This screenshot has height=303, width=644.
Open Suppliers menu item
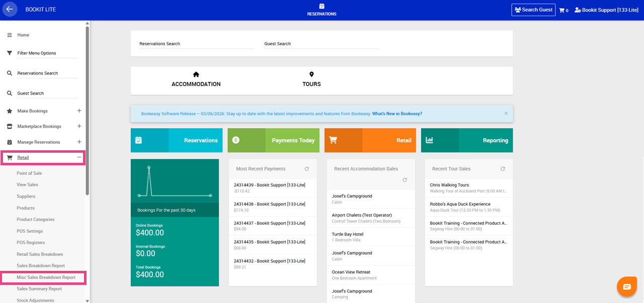point(26,196)
